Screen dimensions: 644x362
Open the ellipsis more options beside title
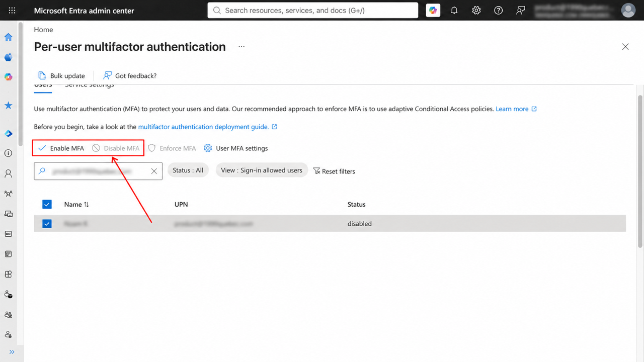pyautogui.click(x=242, y=46)
